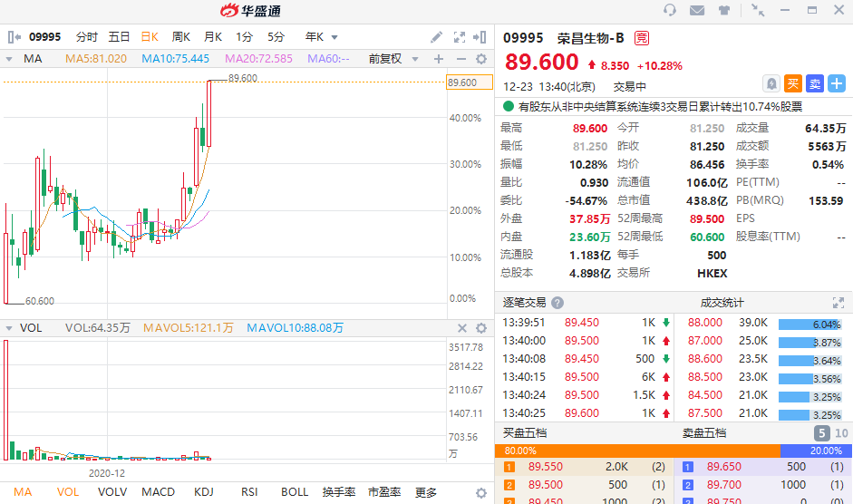Select the 市盈率 indicator tab
Screen dimensions: 853x504
pyautogui.click(x=384, y=492)
